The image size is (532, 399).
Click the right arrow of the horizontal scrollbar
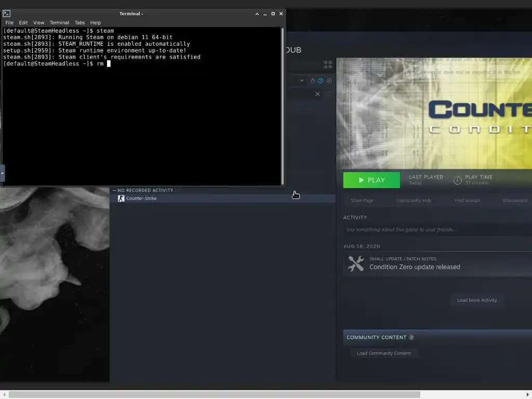point(528,394)
